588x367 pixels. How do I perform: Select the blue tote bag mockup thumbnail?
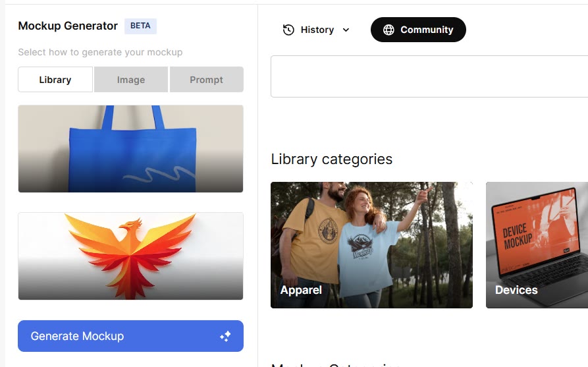pos(130,149)
